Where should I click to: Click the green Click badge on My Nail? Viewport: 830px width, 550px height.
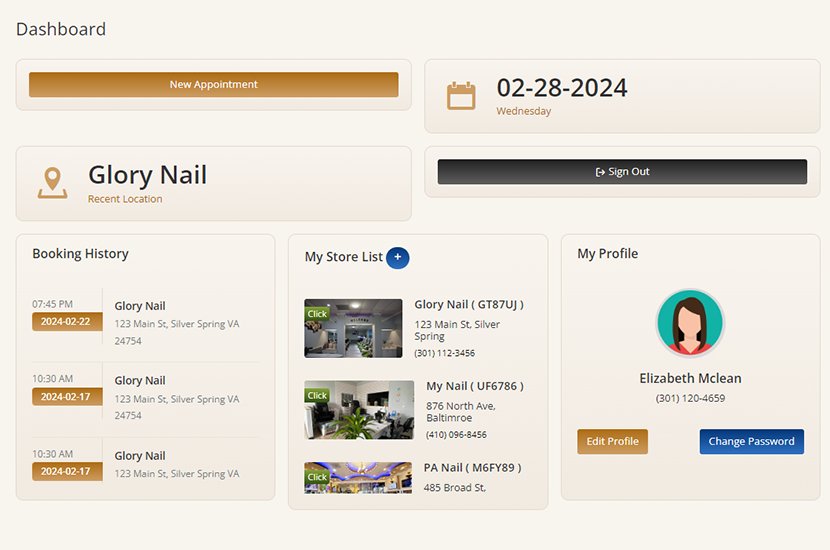tap(317, 395)
